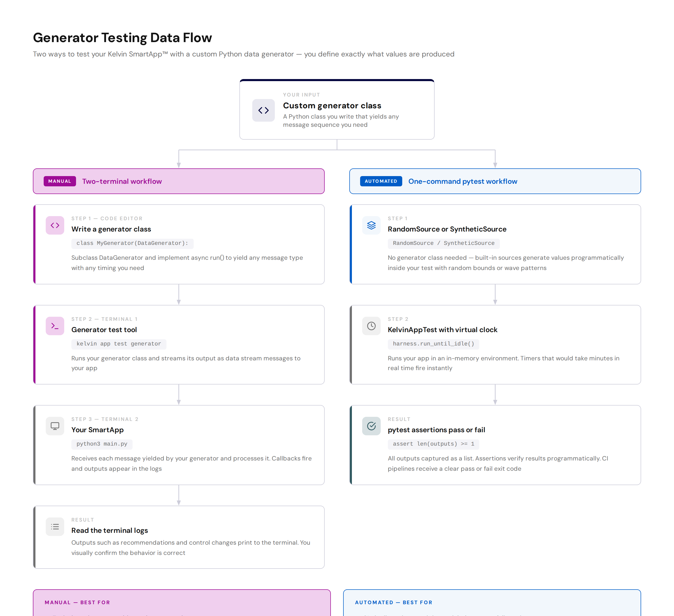Click the AUTOMATED badge
Screen dimensions: 674x616
[x=381, y=181]
